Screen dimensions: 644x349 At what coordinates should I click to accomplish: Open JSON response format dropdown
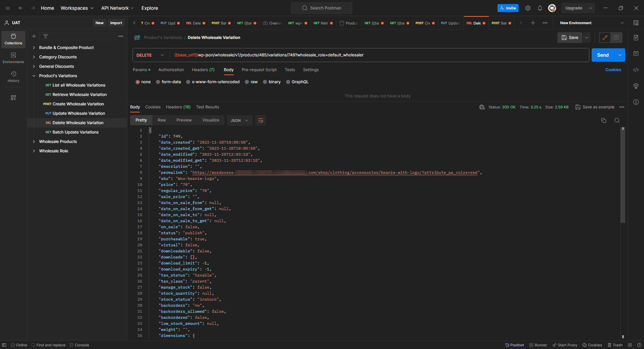[239, 120]
